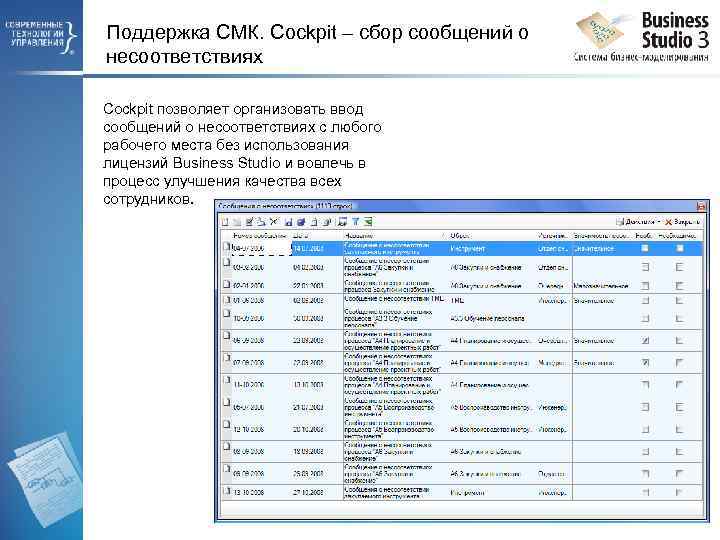
Task: Uncheck the ticked checkbox in row dated 22.03.2008
Action: [x=645, y=363]
